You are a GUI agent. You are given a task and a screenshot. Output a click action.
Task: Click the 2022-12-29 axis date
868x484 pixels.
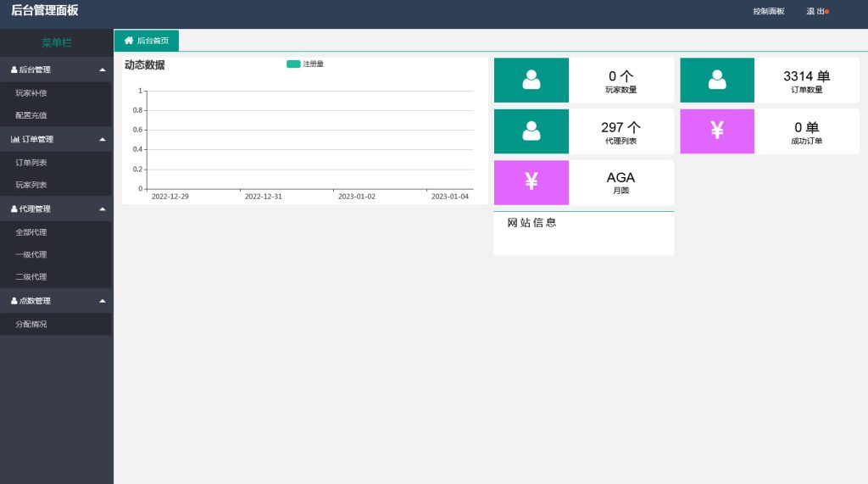tap(170, 197)
